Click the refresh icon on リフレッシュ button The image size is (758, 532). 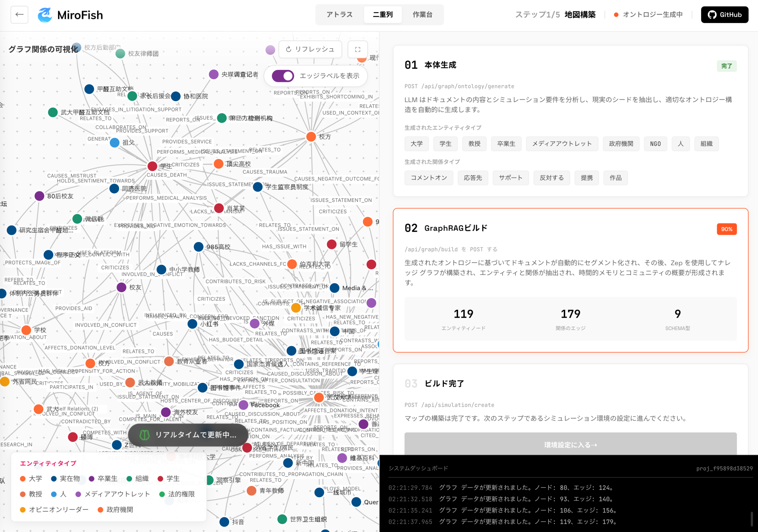[288, 49]
